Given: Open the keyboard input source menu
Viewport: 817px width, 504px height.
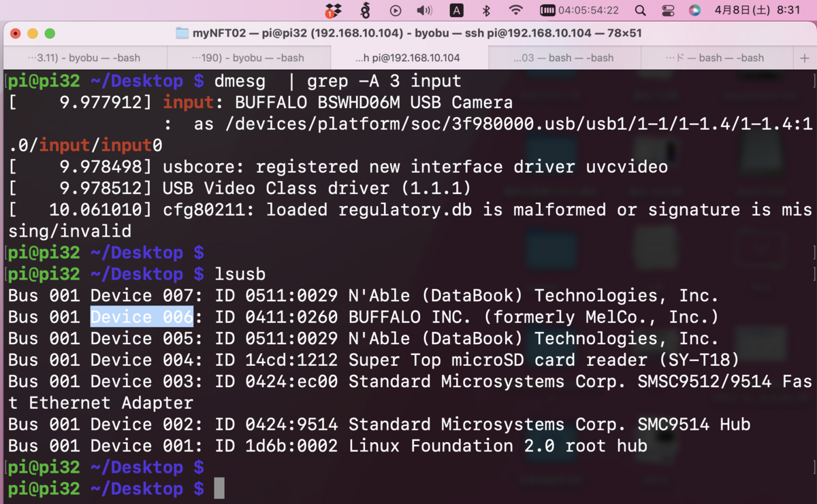Looking at the screenshot, I should 456,10.
